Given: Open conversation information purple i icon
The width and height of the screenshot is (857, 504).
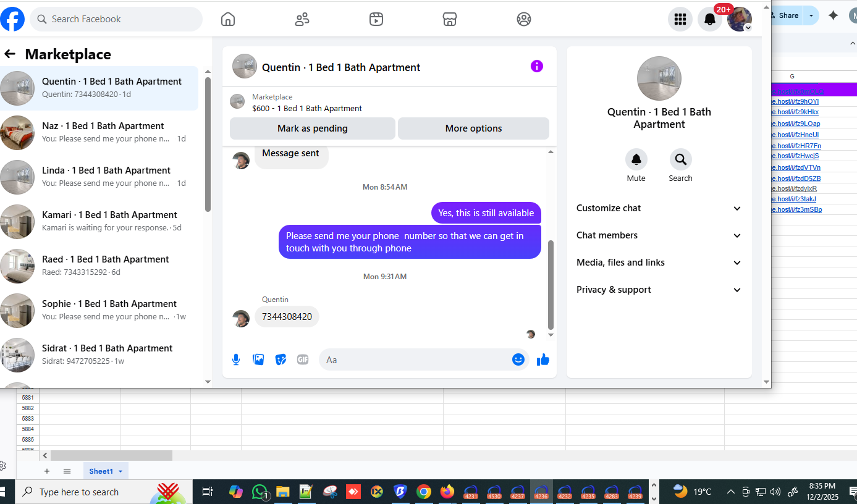Looking at the screenshot, I should pos(537,66).
